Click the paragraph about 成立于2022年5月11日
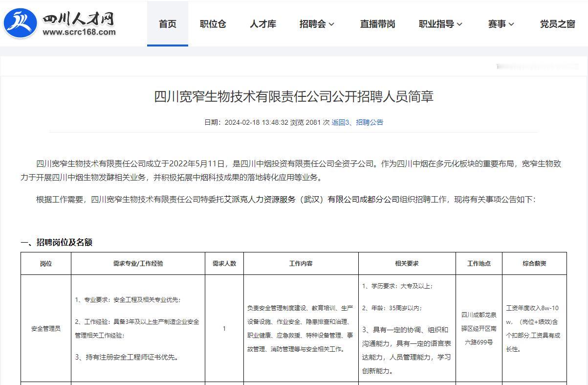The image size is (588, 385). click(x=291, y=170)
